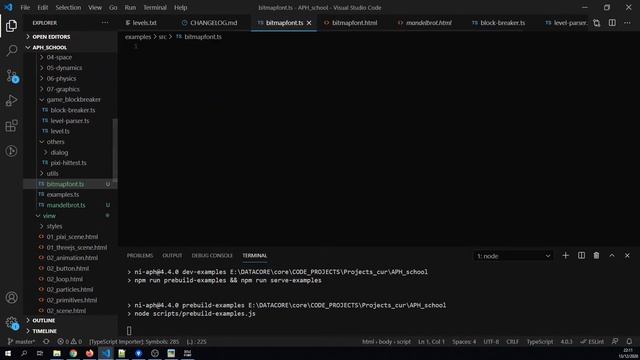Change the CRLF line ending setting

[x=513, y=342]
